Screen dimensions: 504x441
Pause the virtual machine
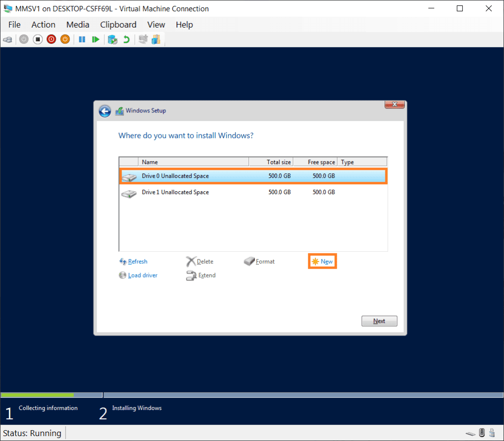(82, 39)
